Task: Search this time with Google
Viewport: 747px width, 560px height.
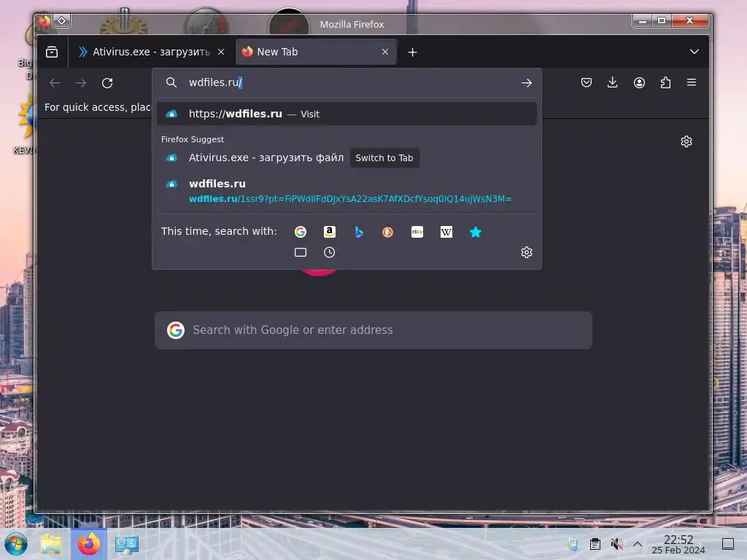Action: (300, 232)
